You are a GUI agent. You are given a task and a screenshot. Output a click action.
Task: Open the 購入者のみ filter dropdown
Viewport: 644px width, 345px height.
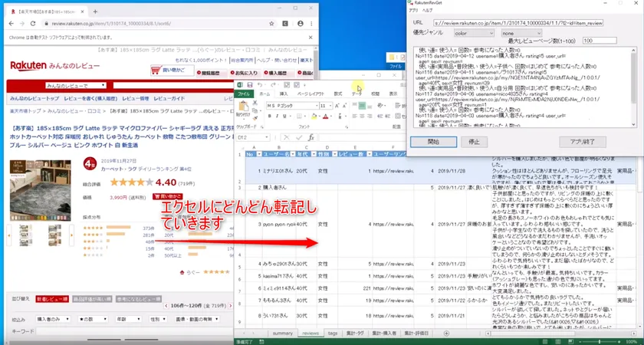pyautogui.click(x=53, y=319)
